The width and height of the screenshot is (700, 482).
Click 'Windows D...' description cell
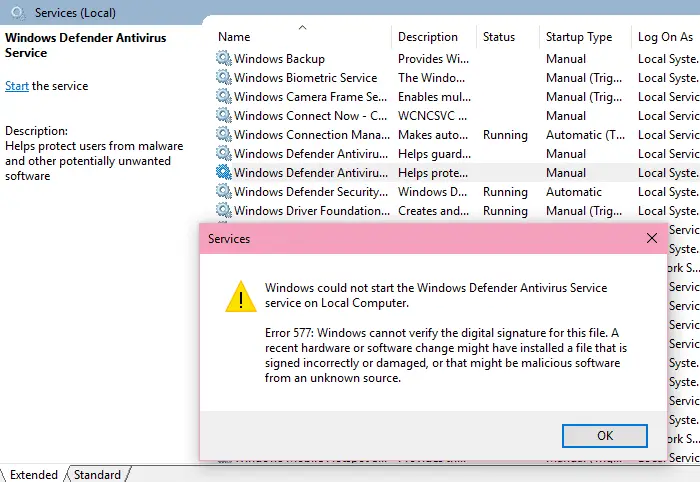(x=432, y=192)
